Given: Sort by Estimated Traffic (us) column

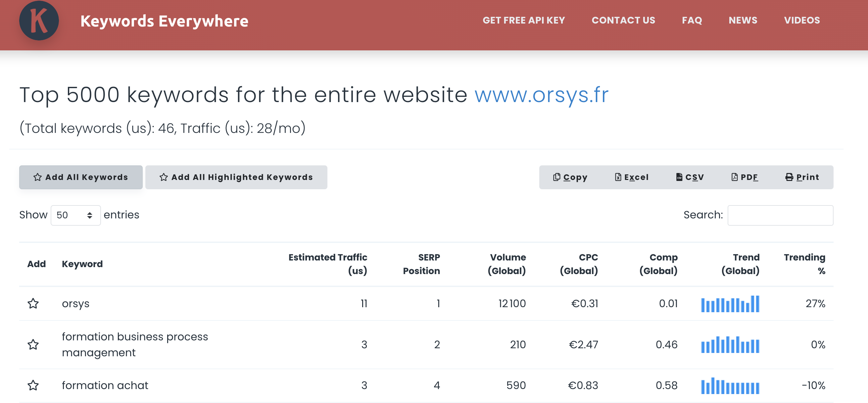Looking at the screenshot, I should 328,264.
